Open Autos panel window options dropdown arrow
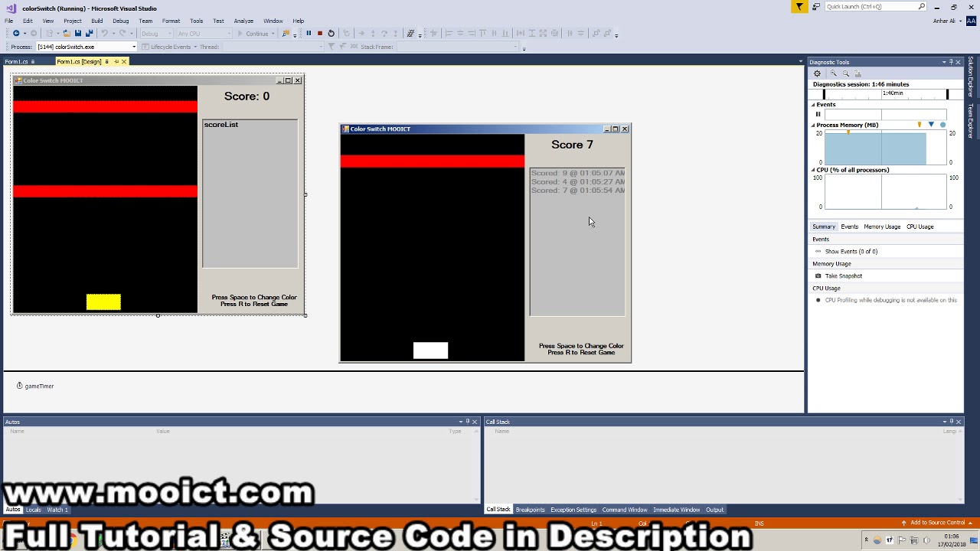 460,422
